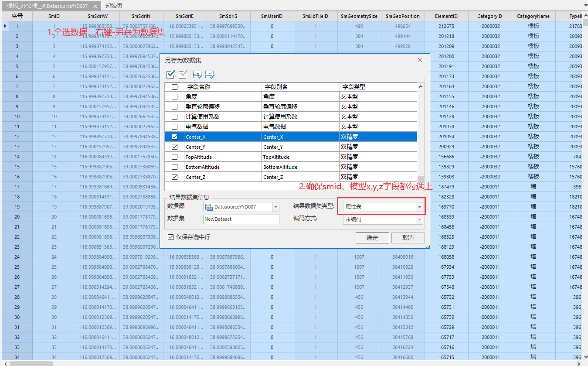Disable the 仅保存选中行 option

coord(170,237)
